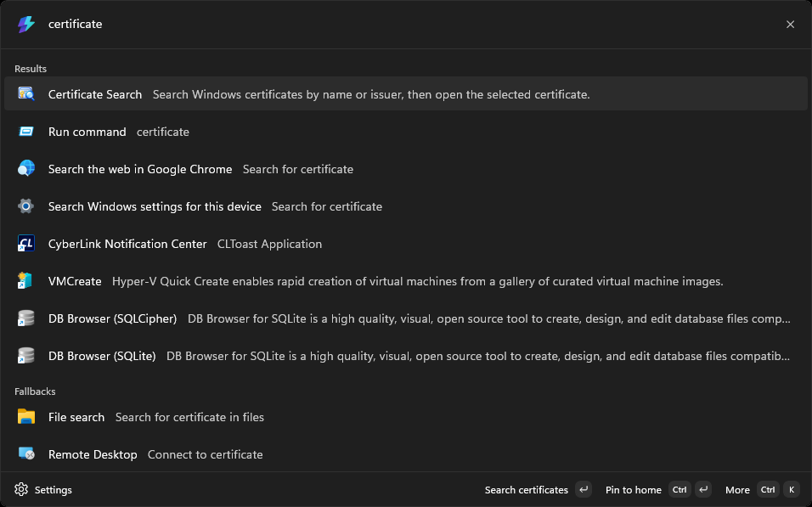
Task: Click the Results section header
Action: pyautogui.click(x=31, y=68)
